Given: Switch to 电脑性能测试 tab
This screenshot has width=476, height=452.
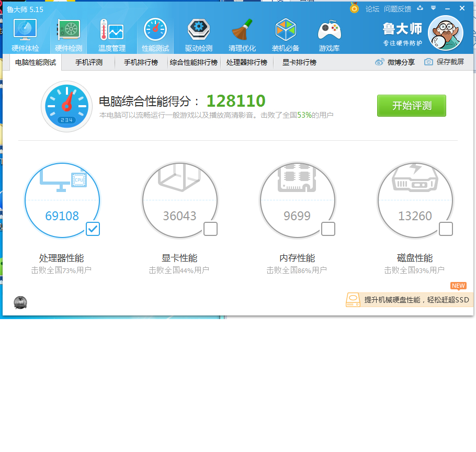Looking at the screenshot, I should [36, 63].
